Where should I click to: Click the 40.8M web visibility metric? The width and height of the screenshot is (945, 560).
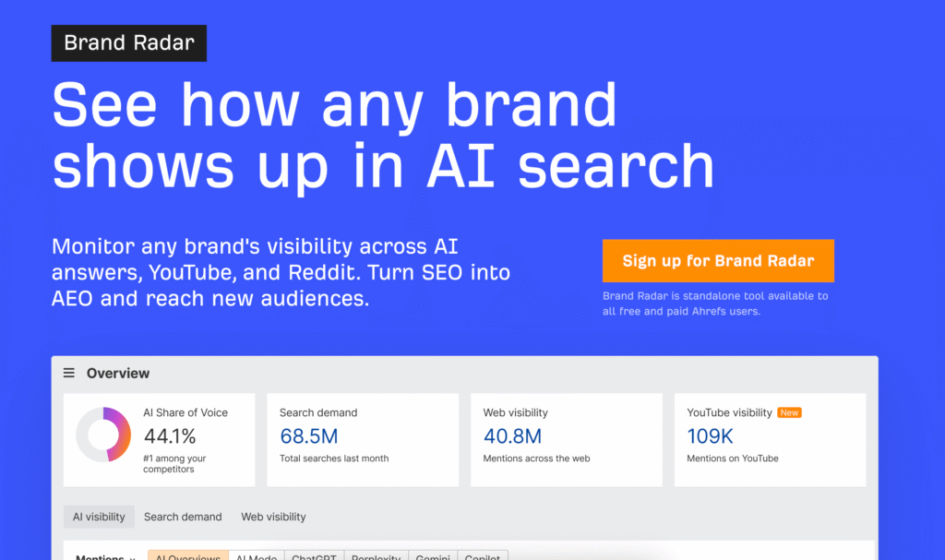tap(512, 436)
